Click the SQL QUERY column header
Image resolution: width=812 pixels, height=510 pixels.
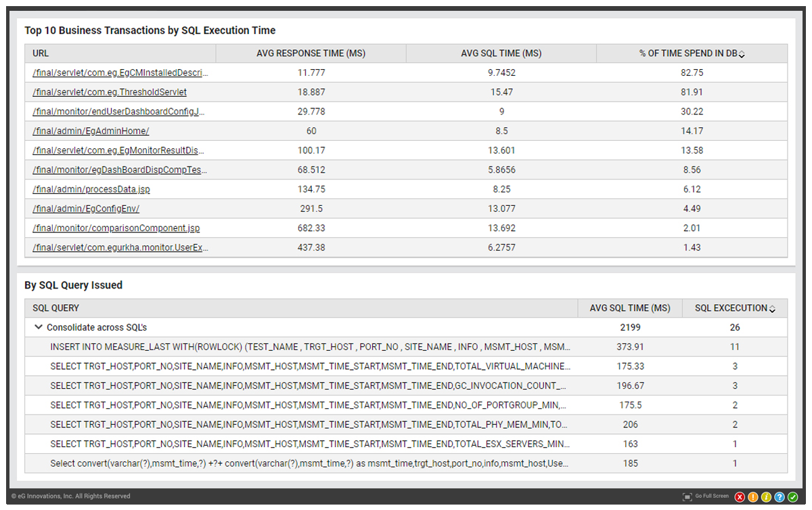coord(302,308)
